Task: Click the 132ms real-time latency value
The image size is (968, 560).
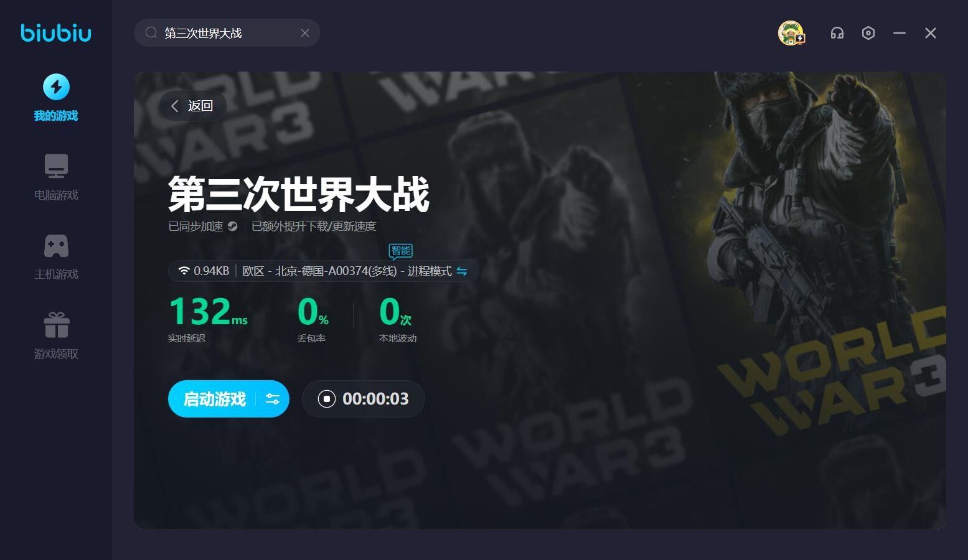Action: click(x=208, y=312)
